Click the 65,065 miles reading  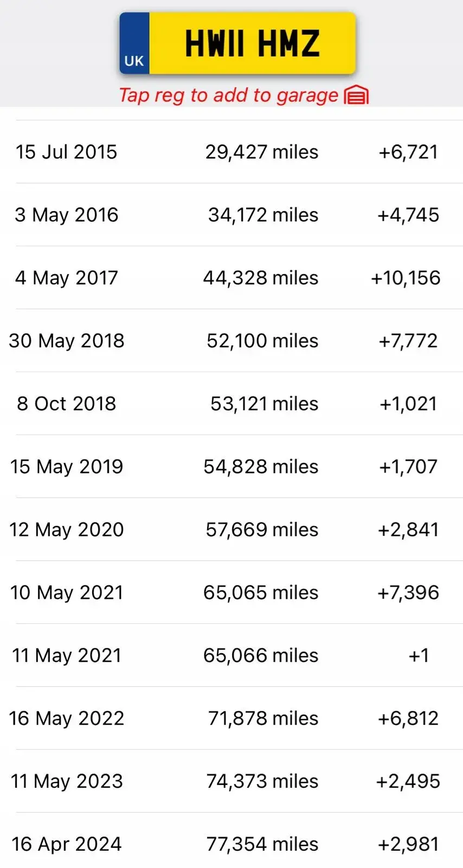click(261, 592)
